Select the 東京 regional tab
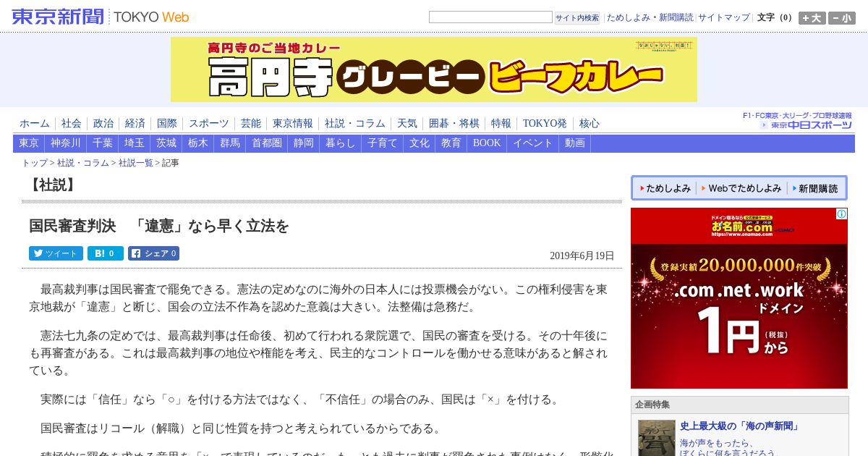The image size is (868, 456). [29, 143]
